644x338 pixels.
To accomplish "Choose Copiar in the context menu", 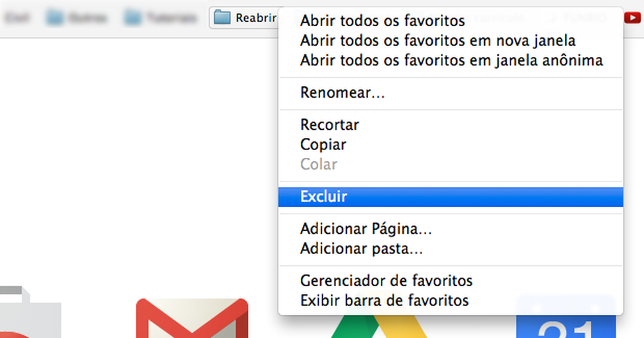I will tap(323, 144).
